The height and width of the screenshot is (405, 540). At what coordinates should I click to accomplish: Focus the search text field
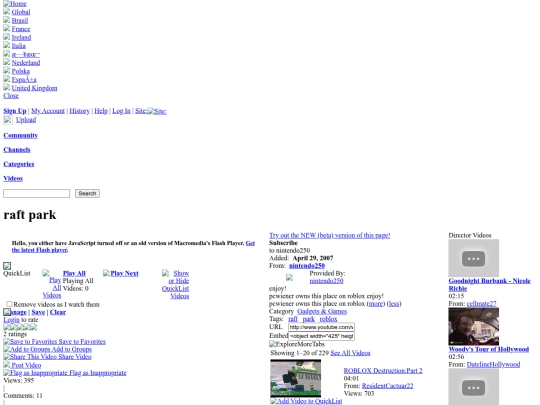pos(37,194)
